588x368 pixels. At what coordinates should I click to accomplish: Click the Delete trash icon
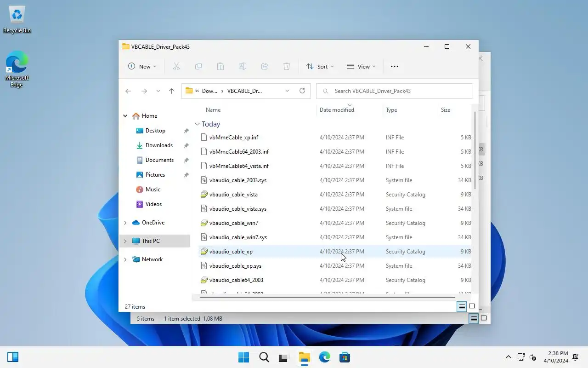point(287,66)
